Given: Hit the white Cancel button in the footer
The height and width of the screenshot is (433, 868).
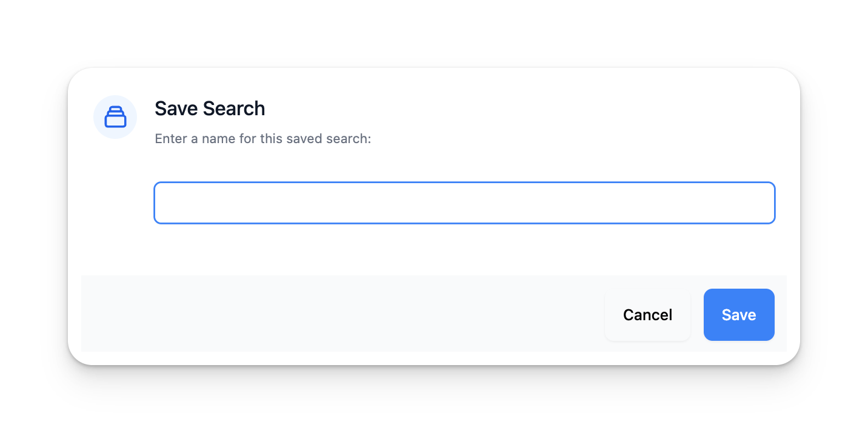Looking at the screenshot, I should coord(647,315).
